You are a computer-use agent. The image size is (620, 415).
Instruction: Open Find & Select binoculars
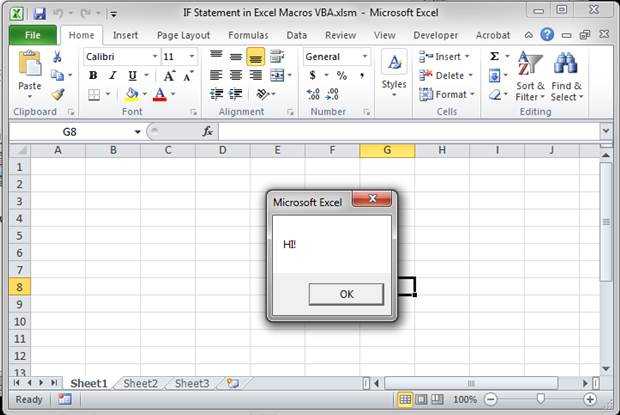click(566, 76)
